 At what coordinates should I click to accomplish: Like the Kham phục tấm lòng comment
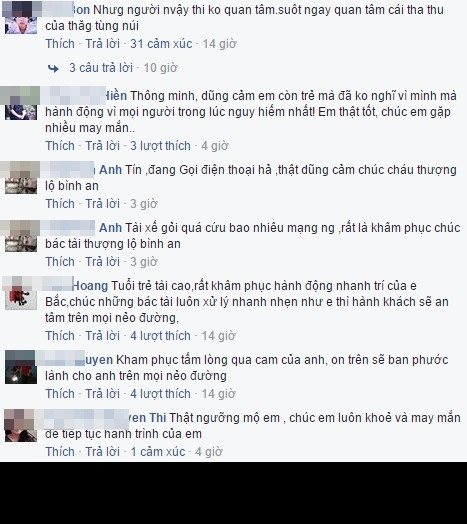click(60, 394)
